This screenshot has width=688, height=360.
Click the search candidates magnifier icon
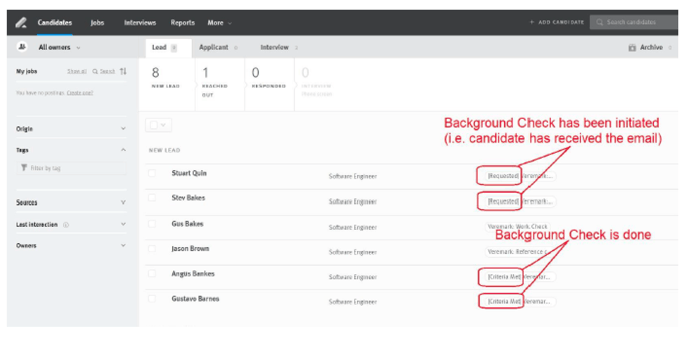coord(599,22)
